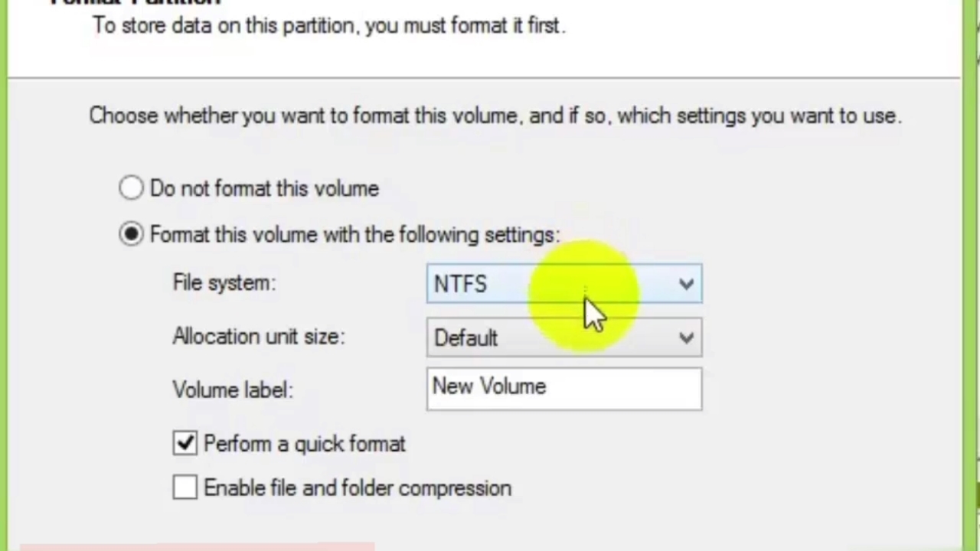Open the File system dropdown arrow
Image resolution: width=980 pixels, height=551 pixels.
pyautogui.click(x=686, y=285)
